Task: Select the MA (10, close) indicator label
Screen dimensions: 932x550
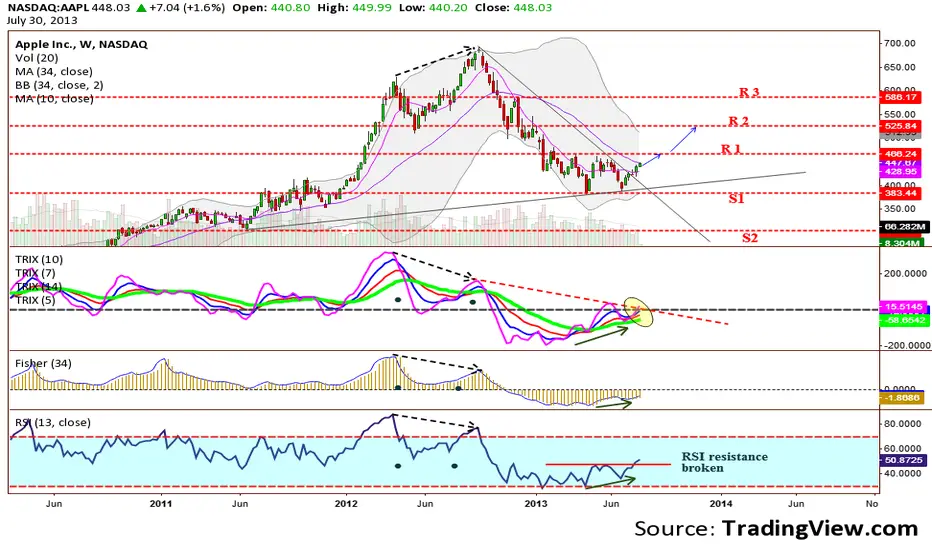Action: (x=54, y=99)
